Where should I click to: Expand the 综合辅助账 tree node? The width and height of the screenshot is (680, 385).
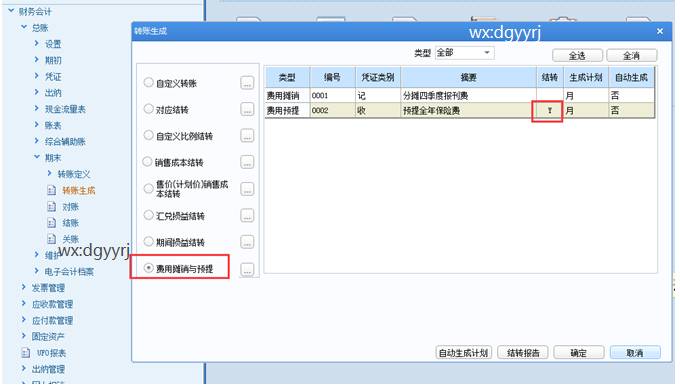[x=36, y=140]
